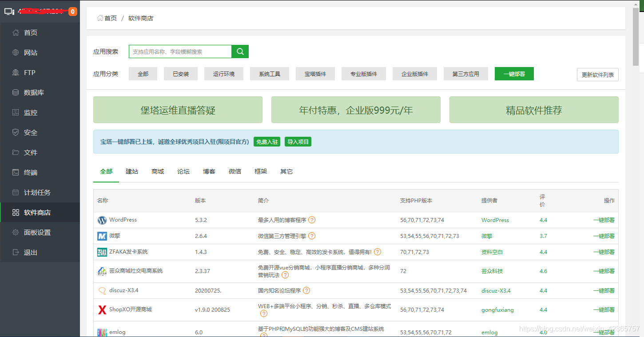The image size is (644, 337).
Task: Filter by 已安装 category
Action: point(181,74)
